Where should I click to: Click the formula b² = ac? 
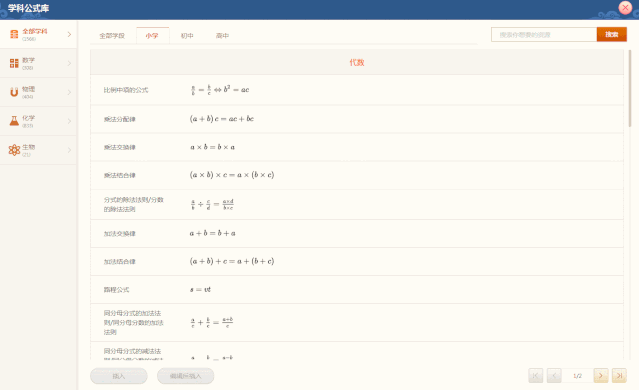(220, 90)
